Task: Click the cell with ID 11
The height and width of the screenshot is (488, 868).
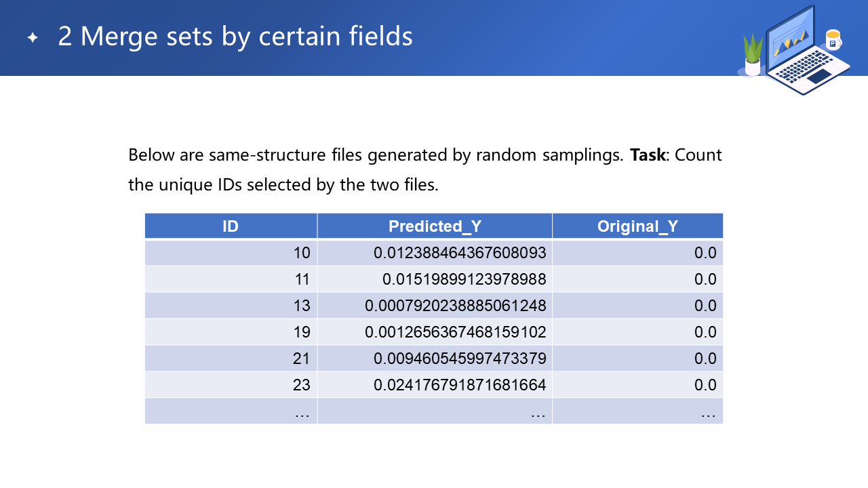Action: [302, 279]
